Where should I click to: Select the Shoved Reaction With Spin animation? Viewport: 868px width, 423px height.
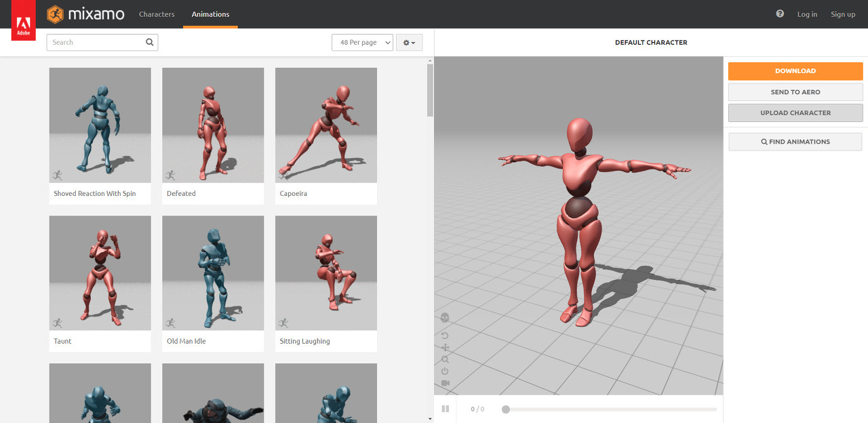[100, 136]
